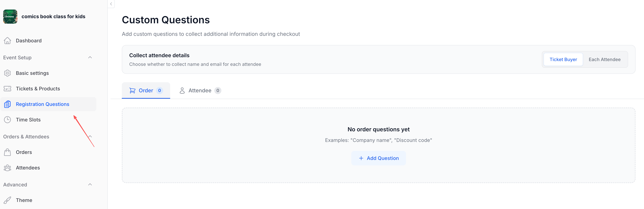Open the Attendees page

[28, 168]
